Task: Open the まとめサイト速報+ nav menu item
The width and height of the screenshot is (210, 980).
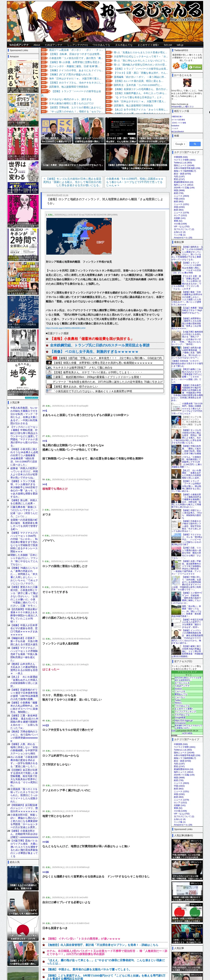Action: (x=148, y=45)
